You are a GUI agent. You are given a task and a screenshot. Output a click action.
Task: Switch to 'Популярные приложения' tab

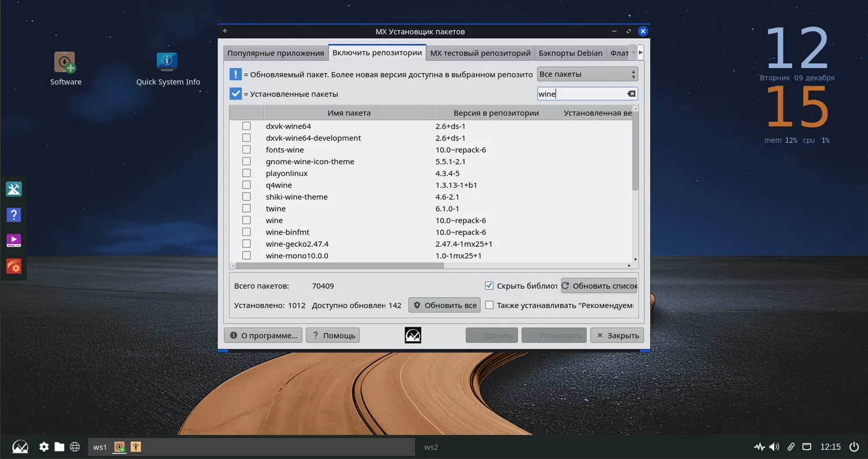tap(275, 53)
